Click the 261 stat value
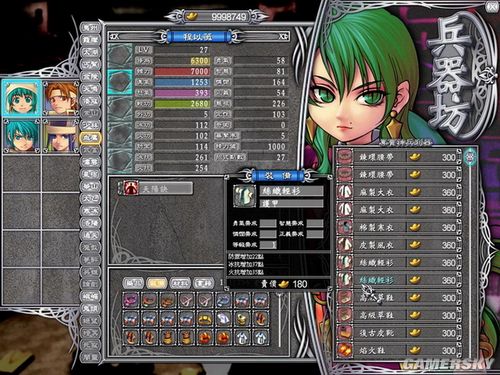Screen dimensions: 500x375 [x=201, y=157]
